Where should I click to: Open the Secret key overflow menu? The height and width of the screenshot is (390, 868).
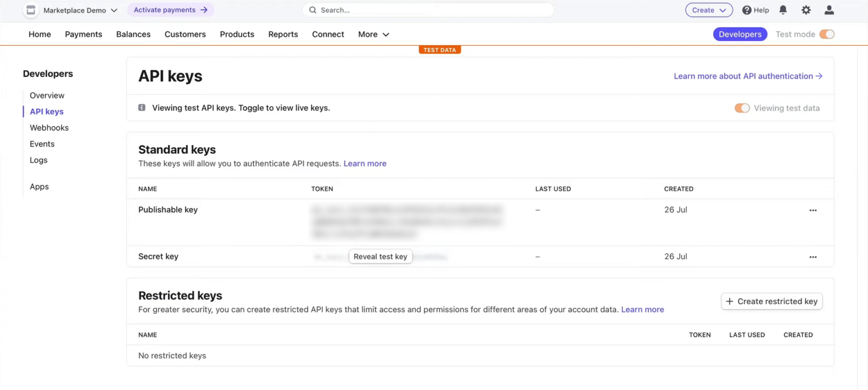[813, 257]
